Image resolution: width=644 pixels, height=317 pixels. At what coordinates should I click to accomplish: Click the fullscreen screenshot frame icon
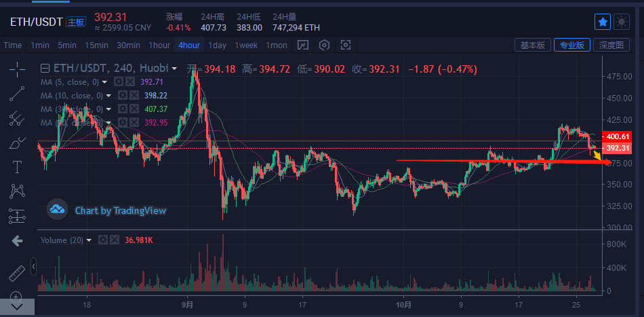(x=346, y=45)
